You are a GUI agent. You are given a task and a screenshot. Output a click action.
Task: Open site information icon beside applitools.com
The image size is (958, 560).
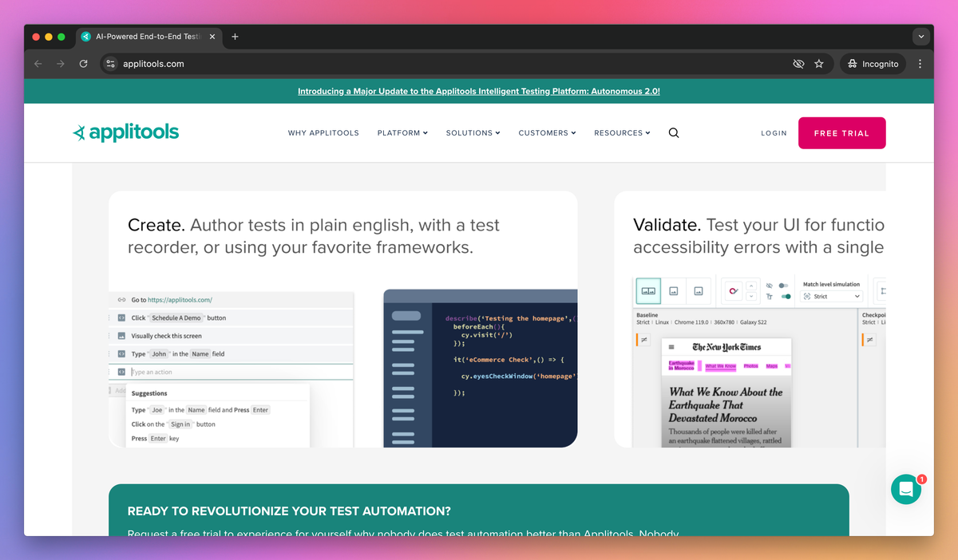click(110, 64)
